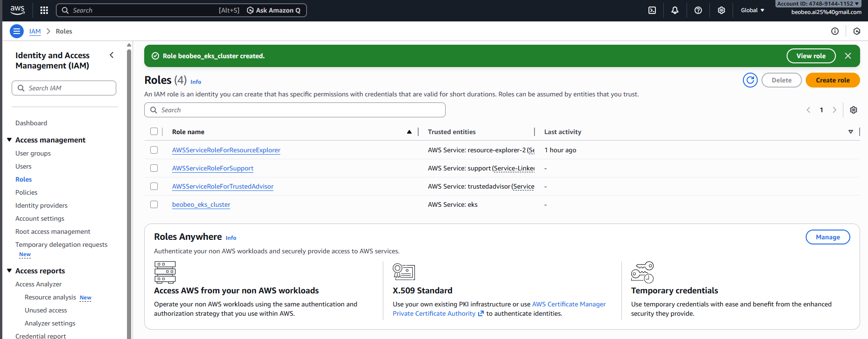The height and width of the screenshot is (339, 868).
Task: Refresh the roles list
Action: pyautogui.click(x=750, y=80)
